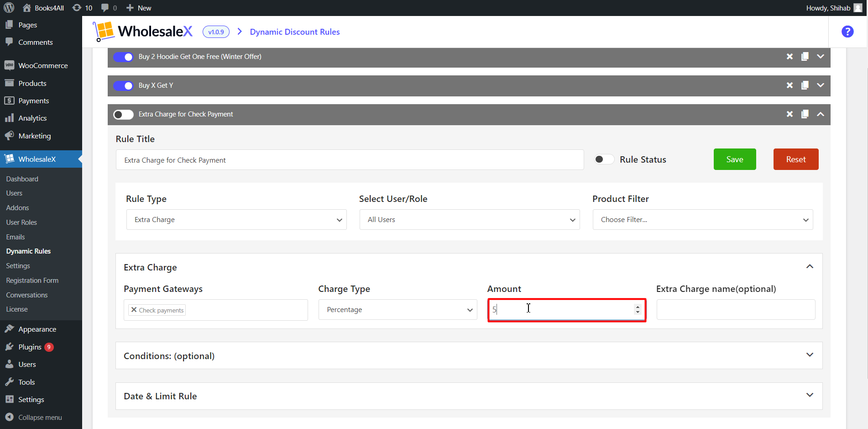Open the License submenu
Screen dimensions: 868x429
pos(17,309)
